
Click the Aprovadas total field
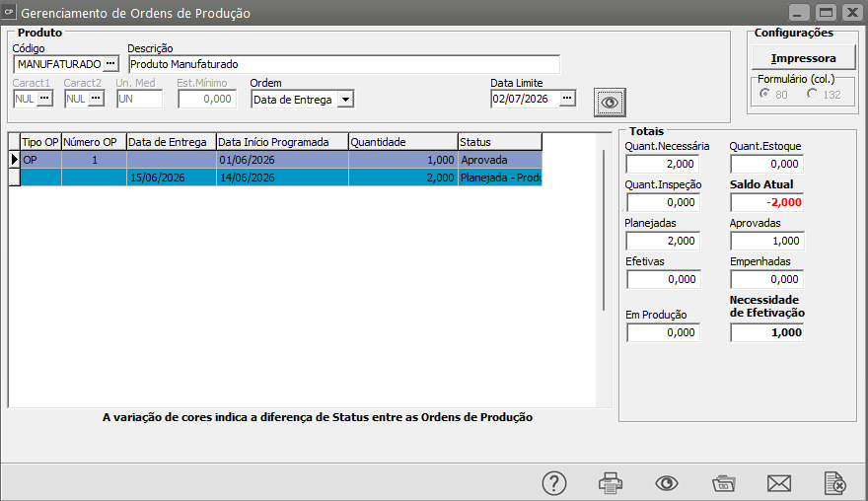coord(766,241)
